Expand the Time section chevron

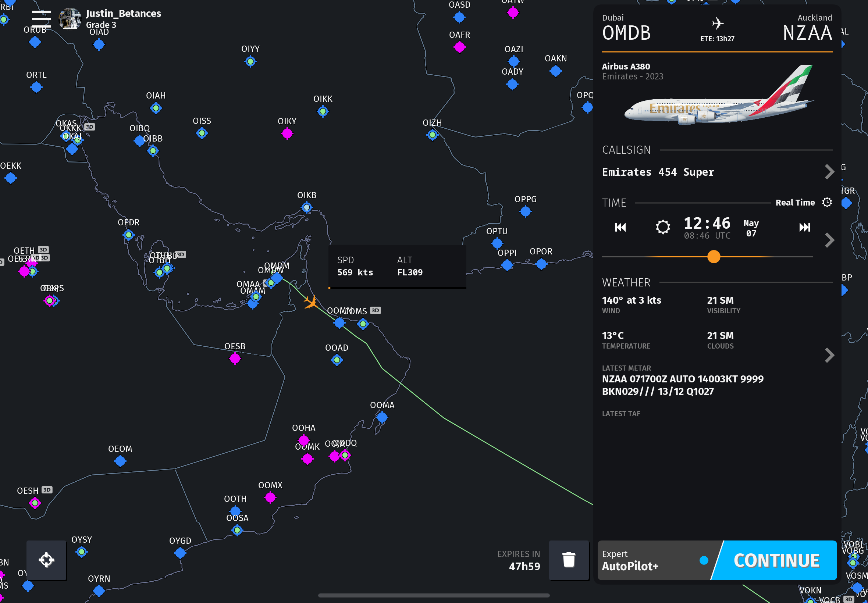pos(829,240)
